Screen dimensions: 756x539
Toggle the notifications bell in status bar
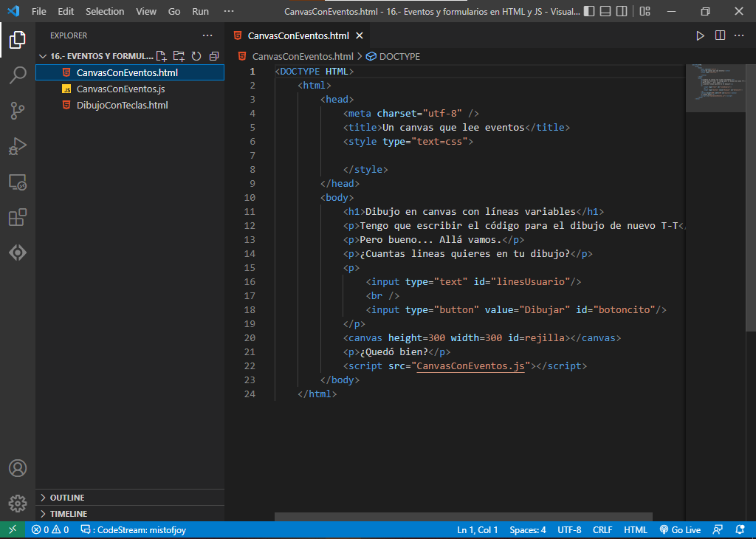pos(740,529)
